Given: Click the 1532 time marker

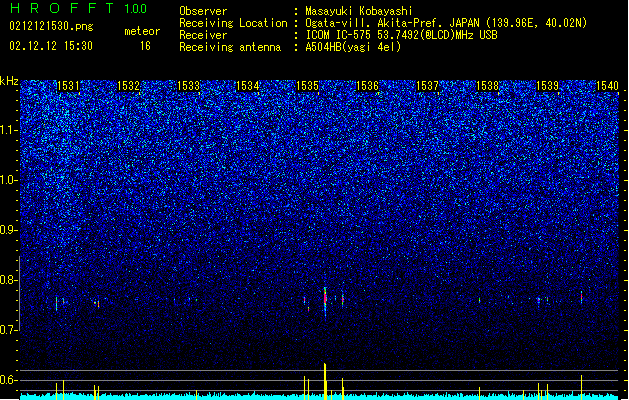Looking at the screenshot, I should [128, 86].
